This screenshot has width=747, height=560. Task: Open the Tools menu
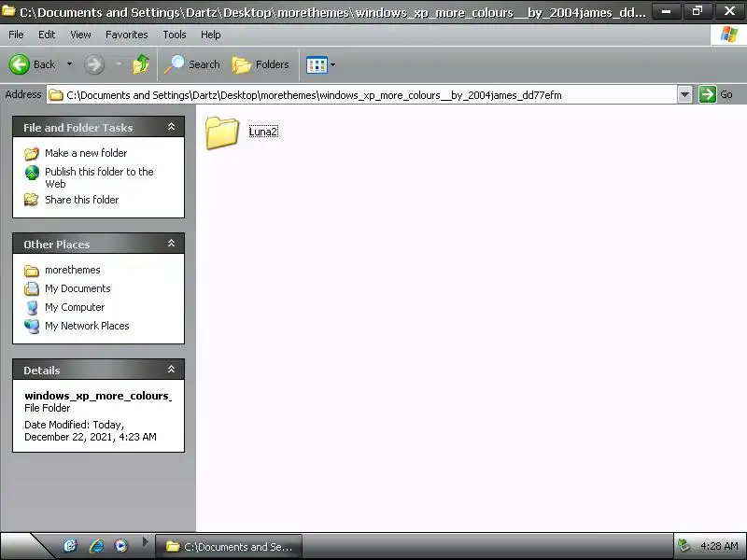coord(175,35)
